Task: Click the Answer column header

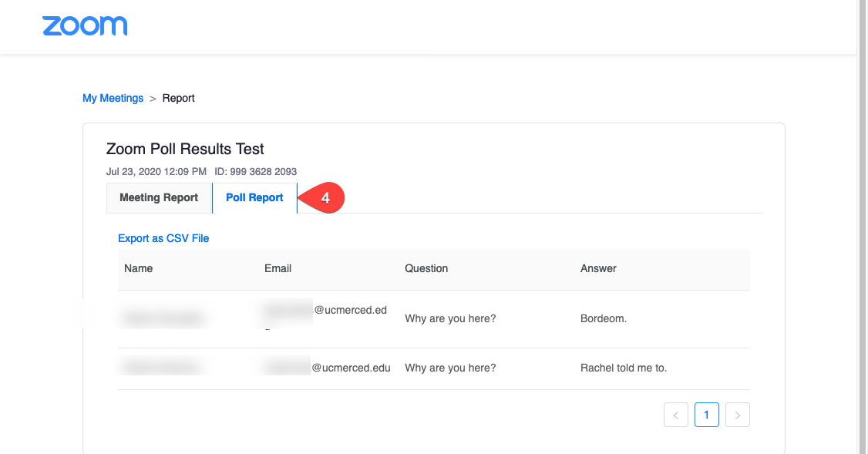Action: pos(598,268)
